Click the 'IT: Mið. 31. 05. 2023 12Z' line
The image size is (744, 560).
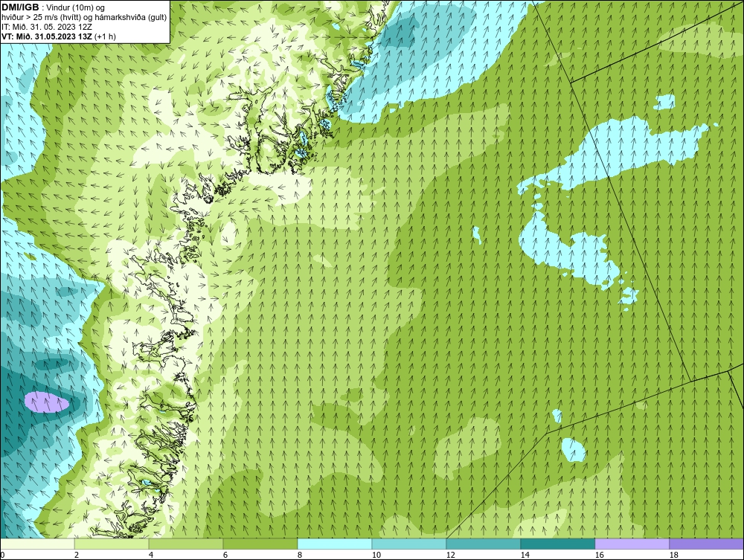[x=46, y=27]
